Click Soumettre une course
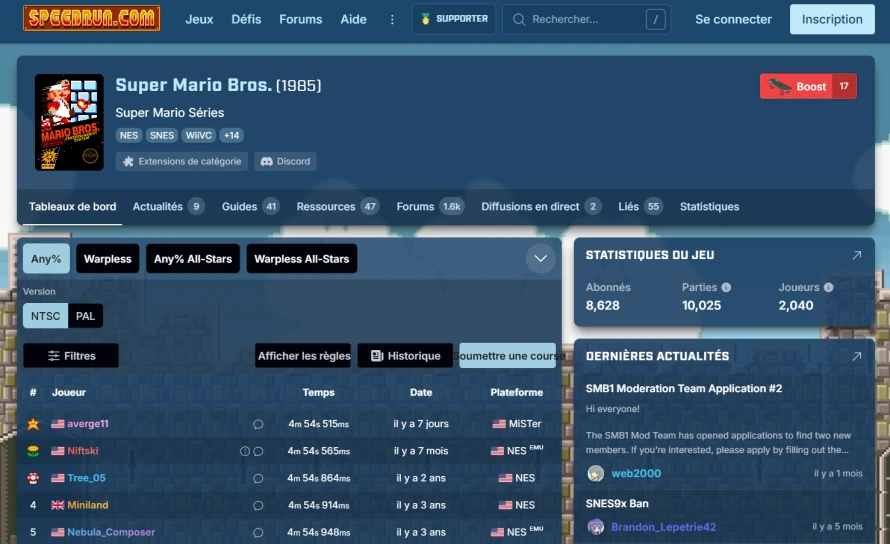The width and height of the screenshot is (890, 544). pos(507,356)
